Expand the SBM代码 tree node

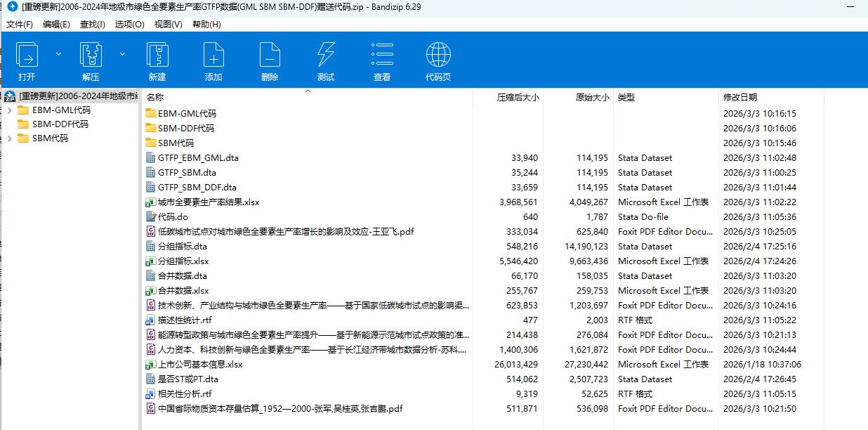coord(9,138)
